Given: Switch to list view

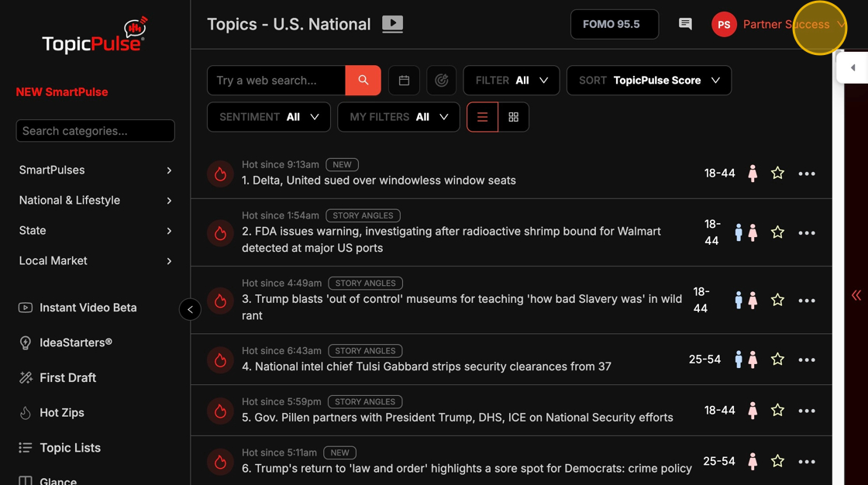Looking at the screenshot, I should (x=482, y=117).
